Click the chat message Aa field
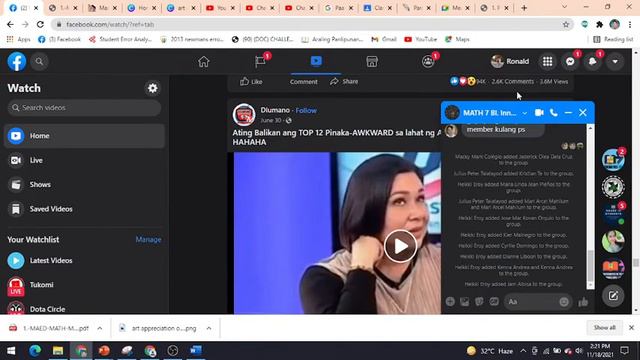Viewport: 640px width, 360px height. 531,302
